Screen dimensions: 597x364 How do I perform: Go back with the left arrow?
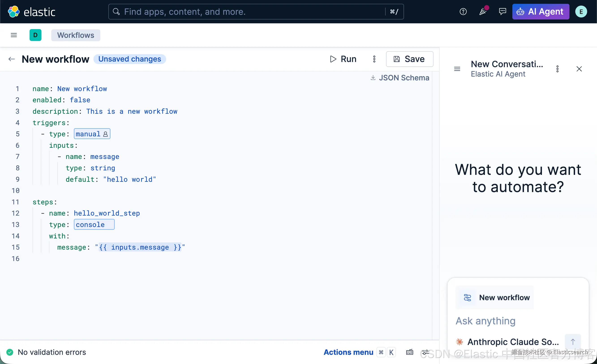click(12, 59)
